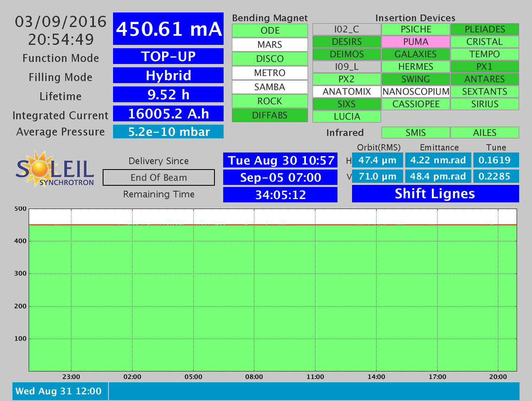This screenshot has height=401, width=532.
Task: Select the ODE beamline status box
Action: tap(270, 30)
